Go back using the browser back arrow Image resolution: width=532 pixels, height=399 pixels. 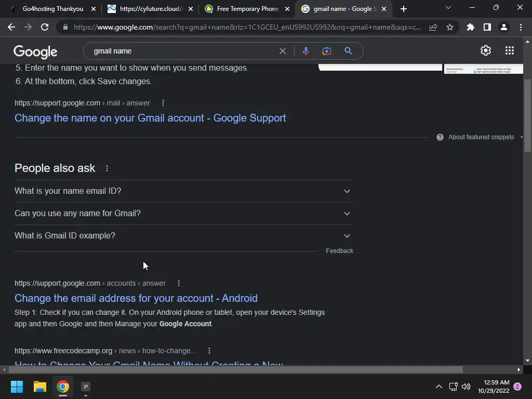tap(11, 27)
